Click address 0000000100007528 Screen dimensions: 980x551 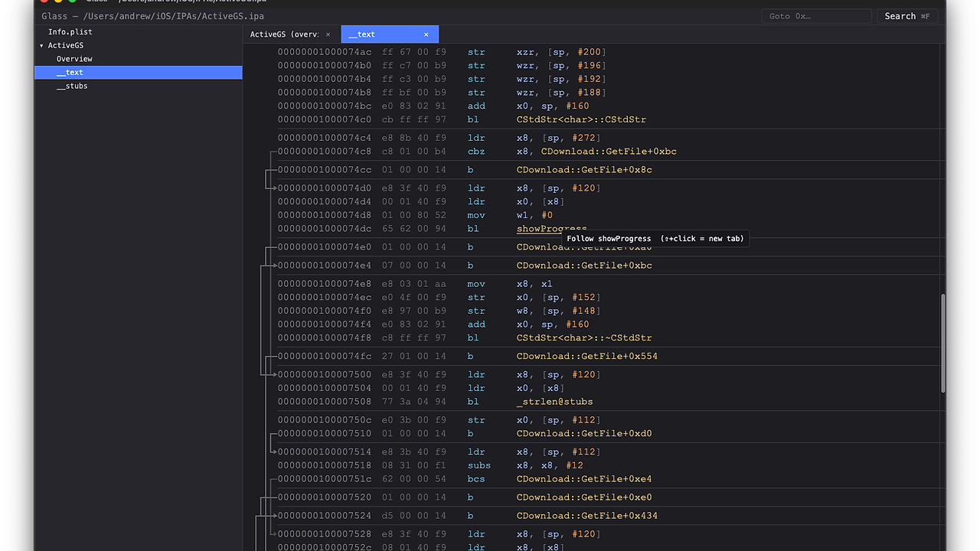coord(324,534)
